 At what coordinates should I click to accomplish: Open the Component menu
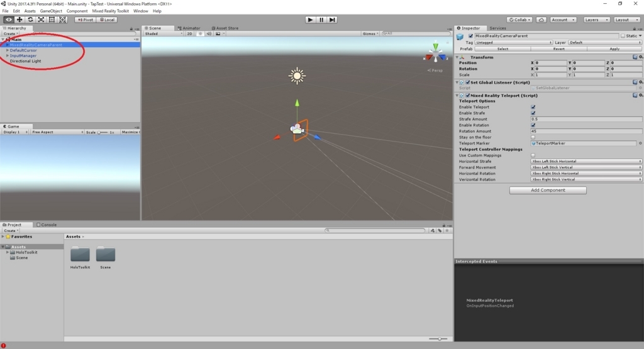pyautogui.click(x=77, y=11)
